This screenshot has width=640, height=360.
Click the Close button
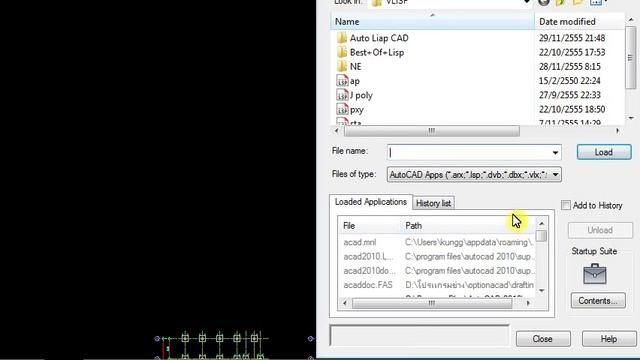[x=542, y=339]
